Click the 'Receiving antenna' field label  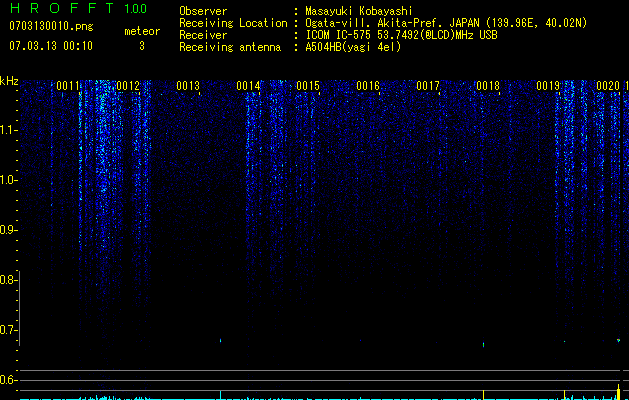tap(230, 47)
